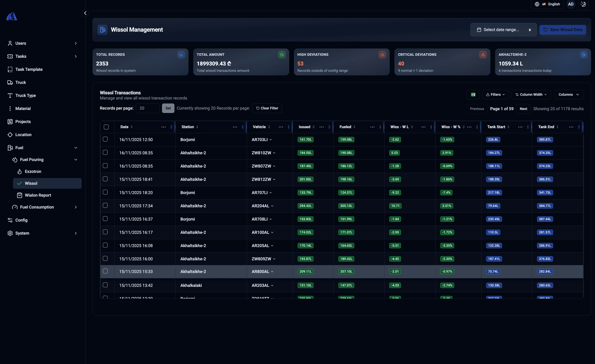
Task: Go to the Next page
Action: 523,109
